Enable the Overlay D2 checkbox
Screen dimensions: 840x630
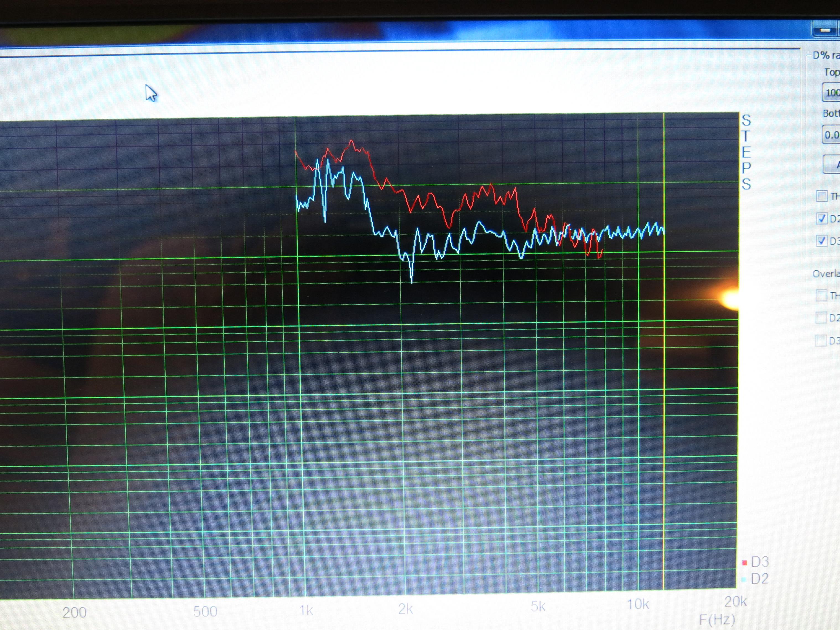(821, 317)
